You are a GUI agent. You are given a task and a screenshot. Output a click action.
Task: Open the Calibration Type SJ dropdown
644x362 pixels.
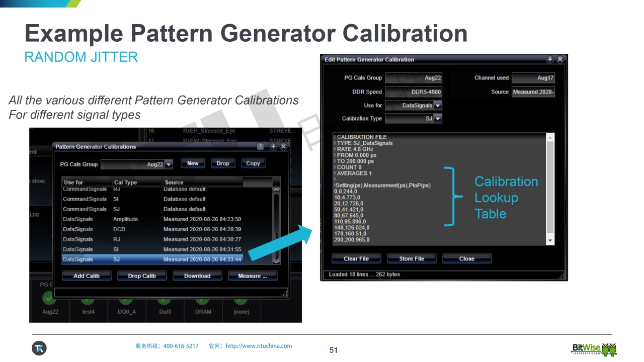coord(437,119)
